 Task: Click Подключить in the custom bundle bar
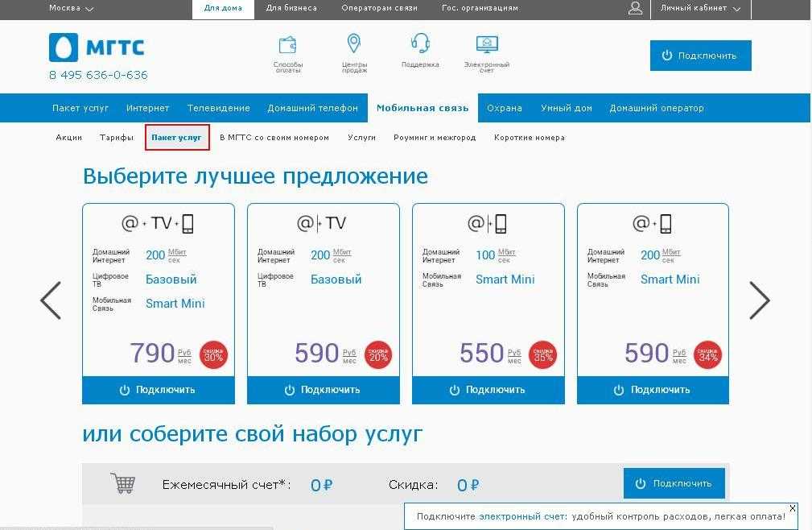[674, 483]
